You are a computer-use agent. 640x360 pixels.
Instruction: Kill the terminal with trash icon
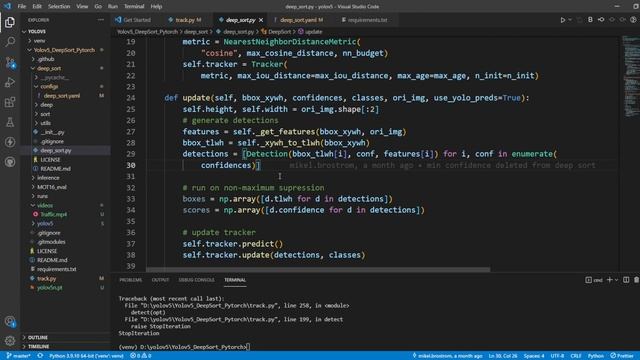(636, 280)
